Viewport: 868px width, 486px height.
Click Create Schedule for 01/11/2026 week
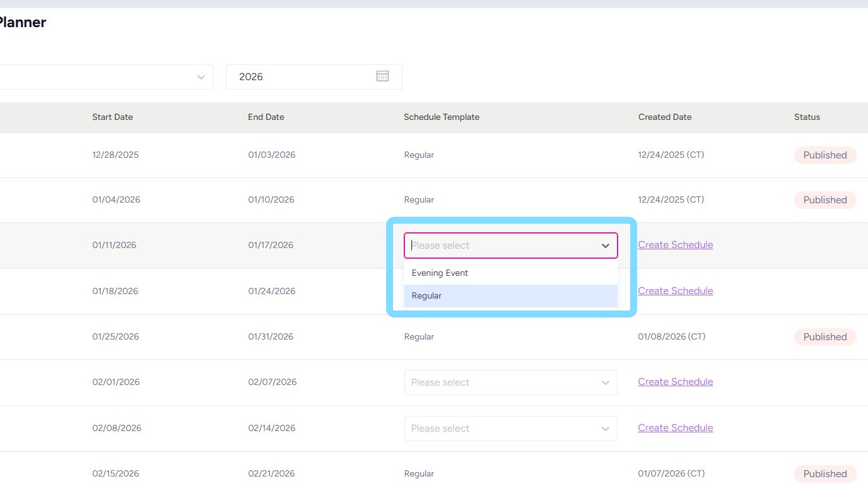[675, 245]
